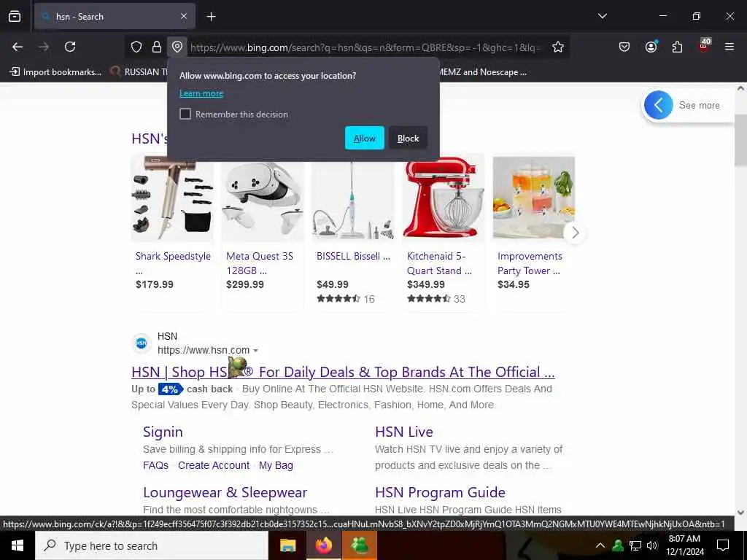Open the My Bag link
Screen dimensions: 747x560
[276, 465]
